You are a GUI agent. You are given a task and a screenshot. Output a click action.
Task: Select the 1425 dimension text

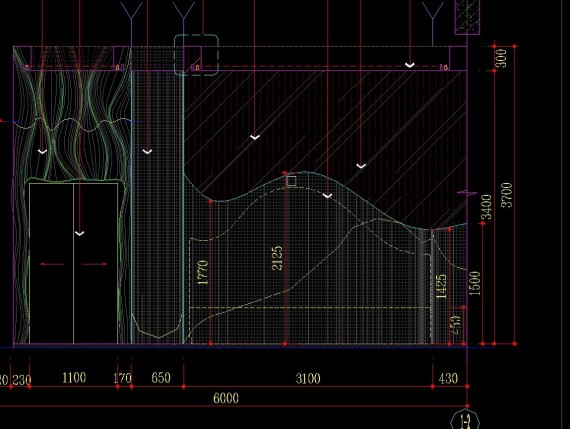(441, 286)
